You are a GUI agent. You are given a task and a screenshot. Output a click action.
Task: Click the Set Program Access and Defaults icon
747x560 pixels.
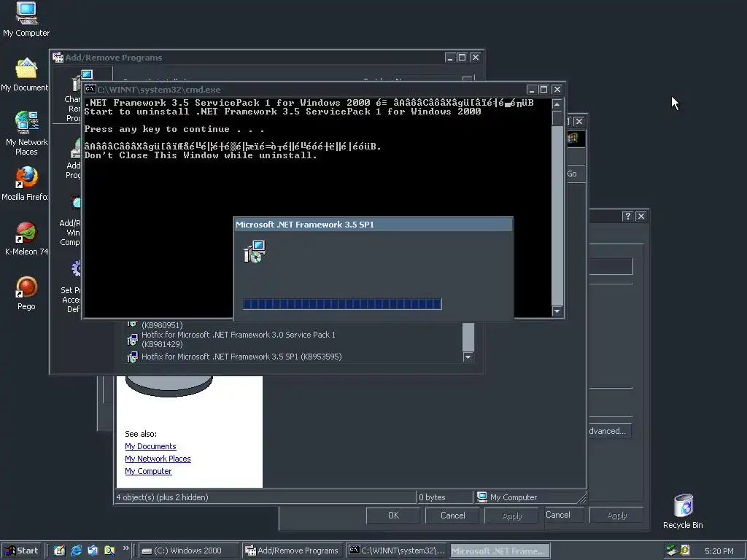[x=76, y=269]
